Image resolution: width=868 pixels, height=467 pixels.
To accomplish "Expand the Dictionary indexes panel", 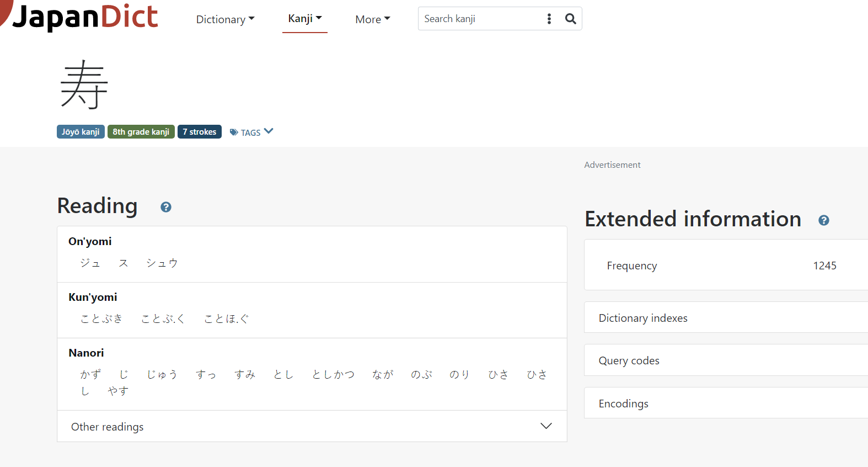I will coord(726,318).
